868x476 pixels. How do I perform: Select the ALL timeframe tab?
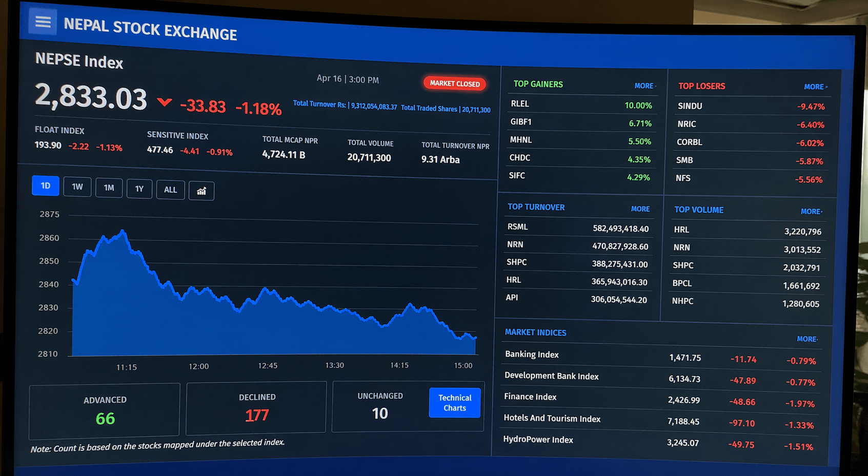pyautogui.click(x=170, y=190)
